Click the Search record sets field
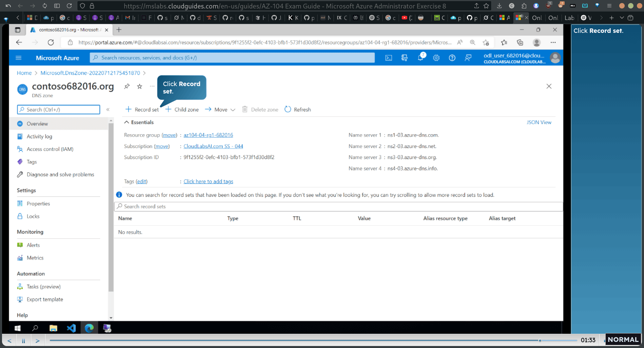644x348 pixels. (x=338, y=206)
